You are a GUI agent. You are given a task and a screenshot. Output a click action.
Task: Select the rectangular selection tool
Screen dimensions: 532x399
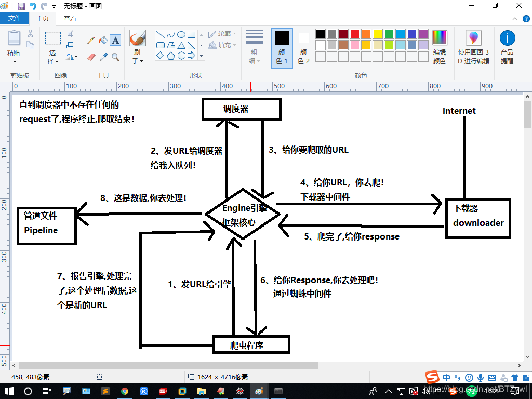pyautogui.click(x=53, y=38)
